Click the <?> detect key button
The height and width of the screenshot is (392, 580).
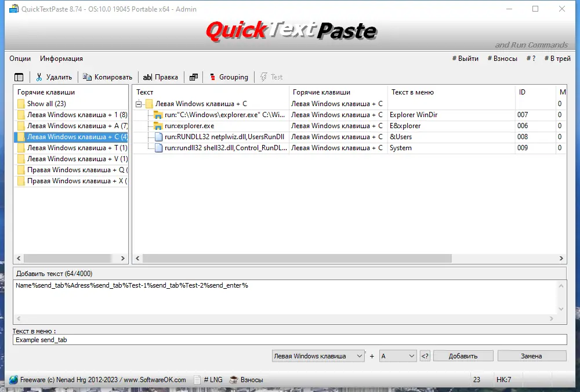pos(425,356)
